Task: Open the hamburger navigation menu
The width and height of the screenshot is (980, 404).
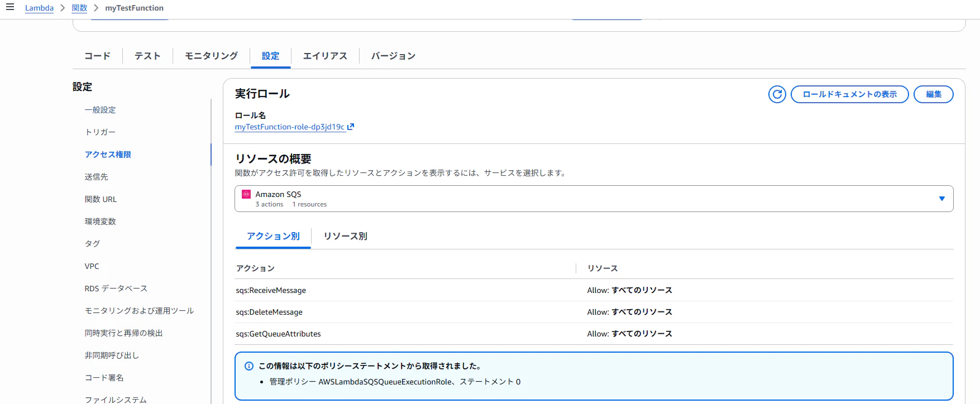Action: pos(10,7)
